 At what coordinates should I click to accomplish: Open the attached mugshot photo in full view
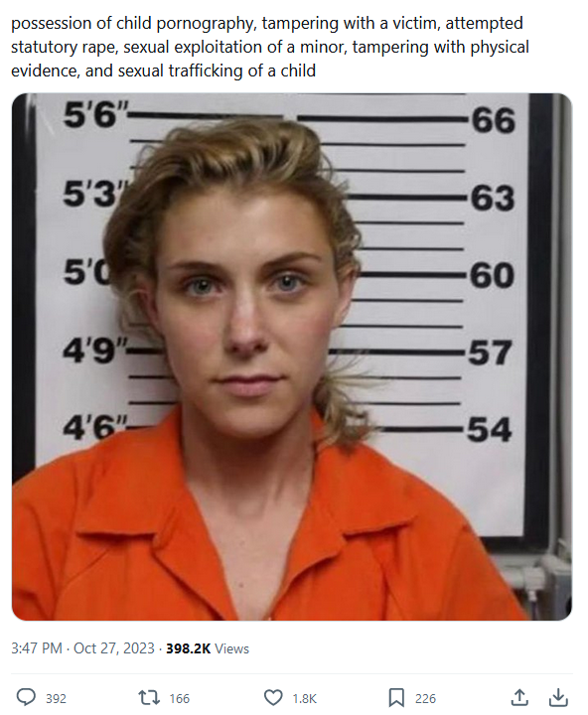tap(292, 357)
